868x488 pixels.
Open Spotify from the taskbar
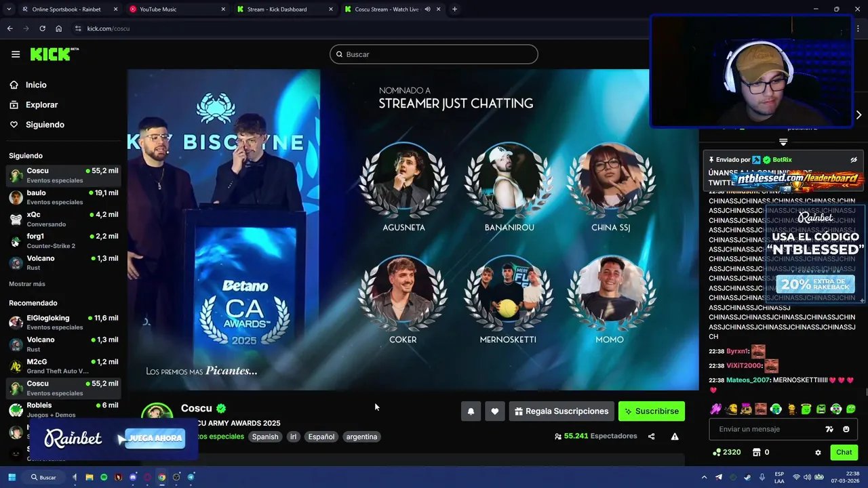click(104, 477)
